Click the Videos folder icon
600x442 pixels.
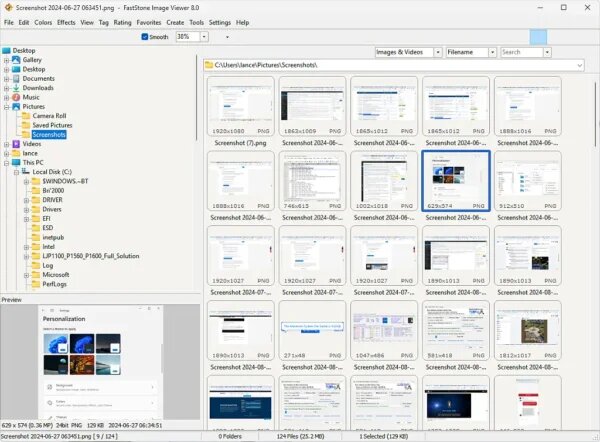pyautogui.click(x=16, y=144)
